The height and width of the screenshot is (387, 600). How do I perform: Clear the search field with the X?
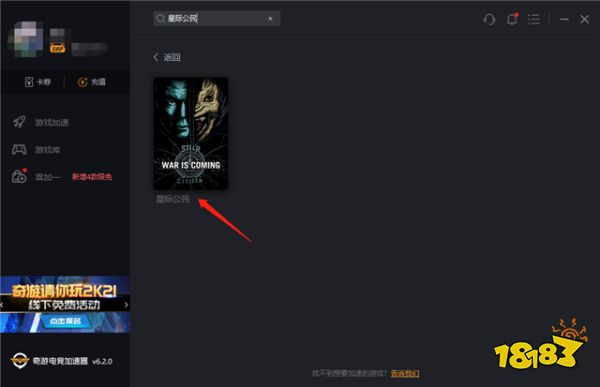pos(270,18)
